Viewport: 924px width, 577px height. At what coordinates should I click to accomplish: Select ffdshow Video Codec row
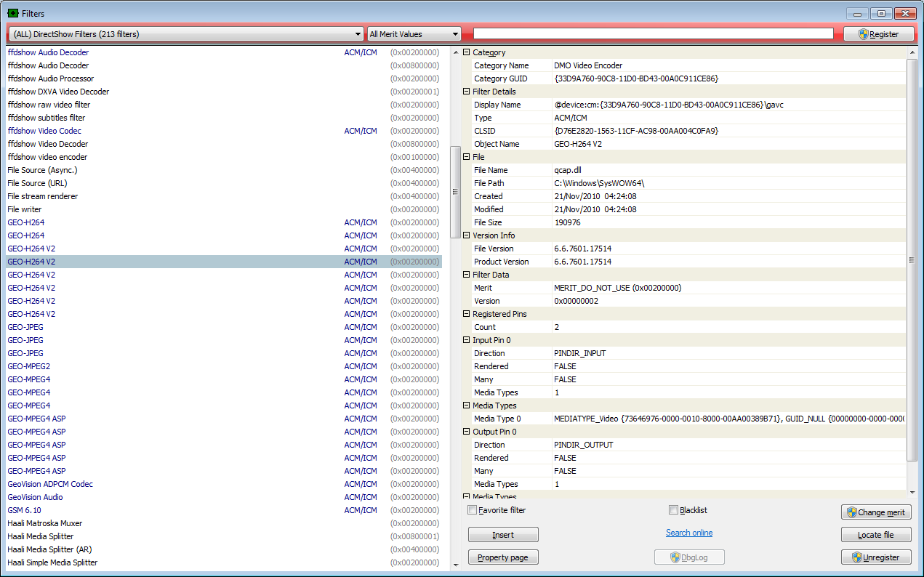(223, 131)
